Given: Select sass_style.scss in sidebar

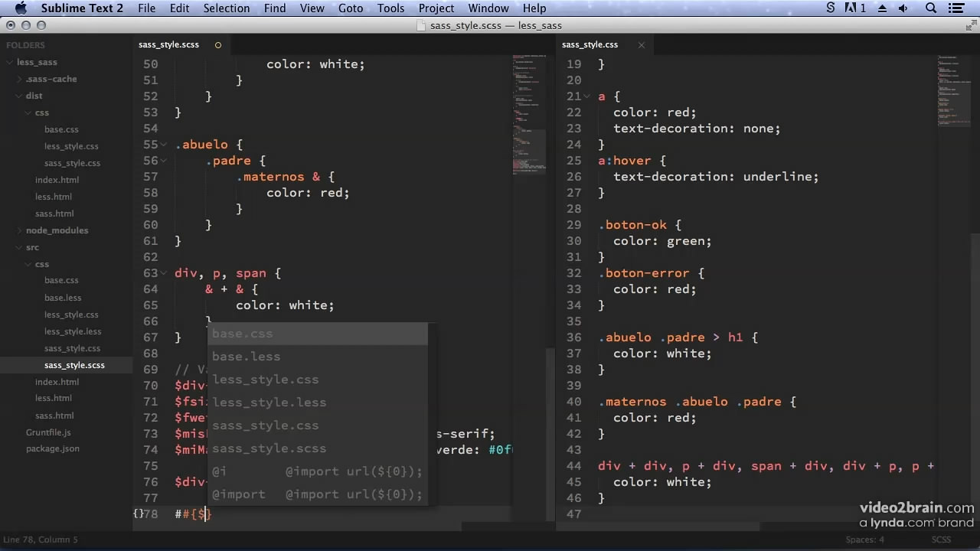Looking at the screenshot, I should click(74, 365).
